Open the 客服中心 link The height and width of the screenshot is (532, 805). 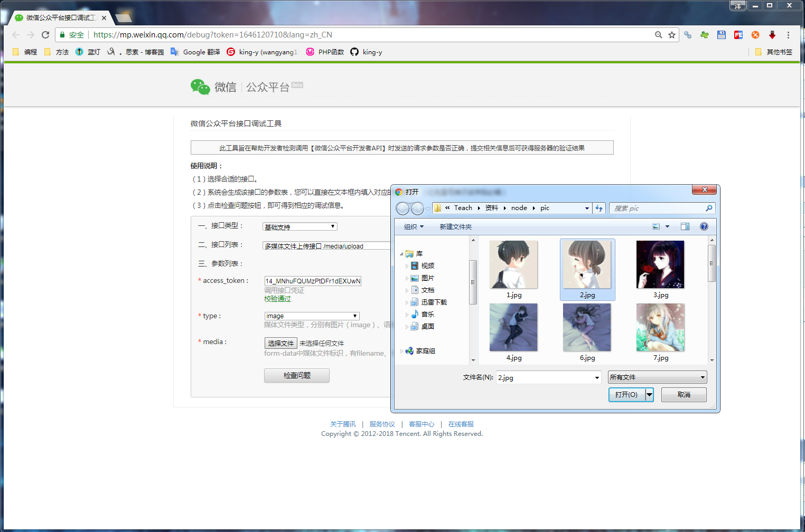[422, 424]
